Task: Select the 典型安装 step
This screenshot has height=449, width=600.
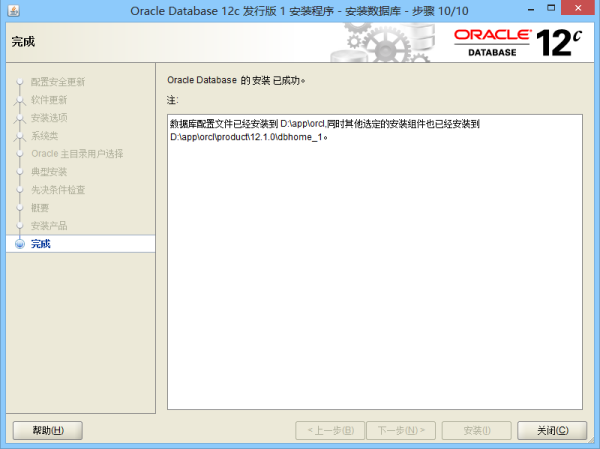Action: click(49, 171)
